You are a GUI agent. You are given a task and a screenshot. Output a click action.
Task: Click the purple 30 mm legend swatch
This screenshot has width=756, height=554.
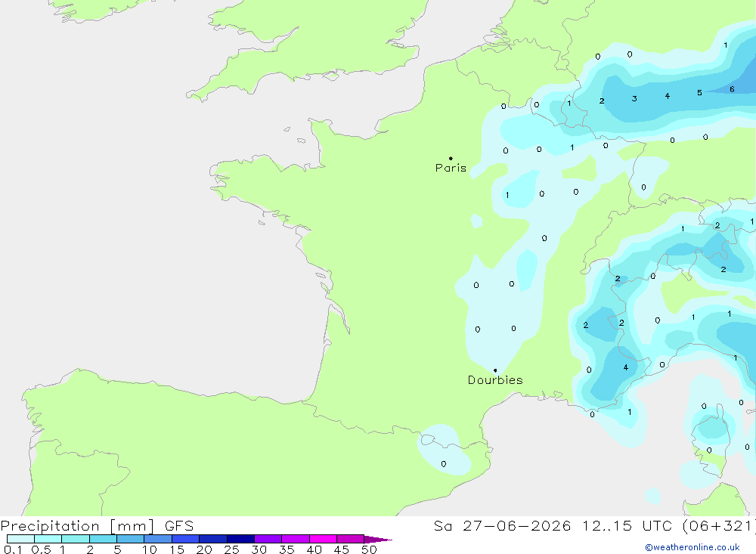tap(268, 539)
